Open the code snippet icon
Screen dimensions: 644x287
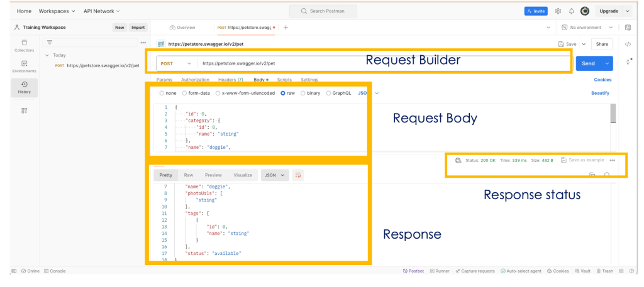(x=627, y=44)
